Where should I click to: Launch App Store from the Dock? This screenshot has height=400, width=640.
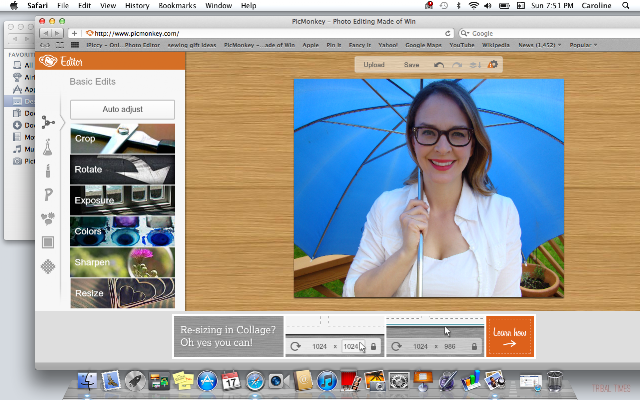(x=207, y=381)
